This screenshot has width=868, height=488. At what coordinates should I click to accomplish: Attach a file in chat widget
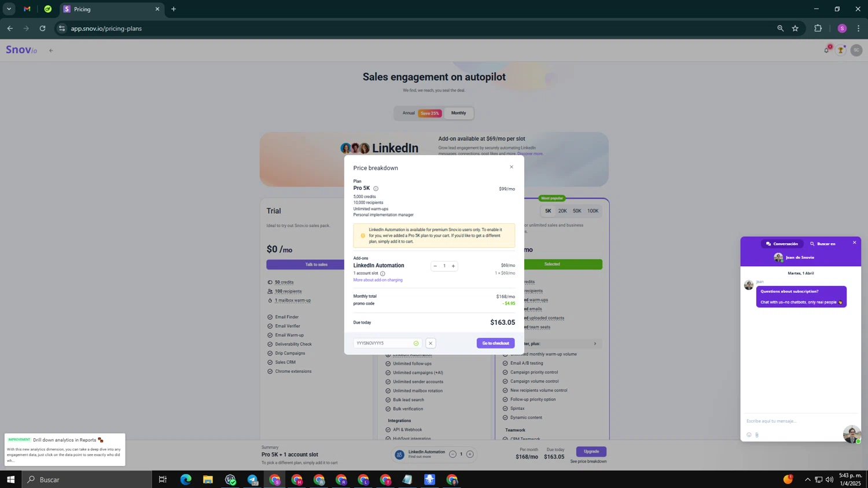(757, 435)
